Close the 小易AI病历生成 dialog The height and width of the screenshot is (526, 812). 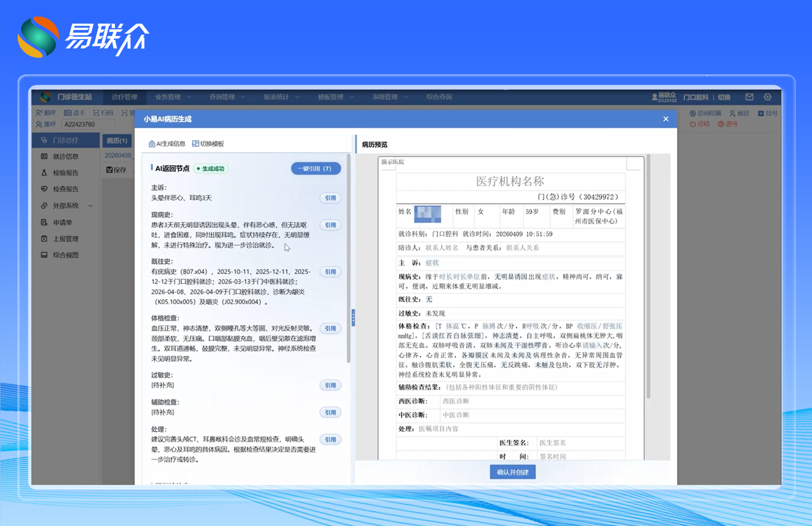click(x=666, y=119)
